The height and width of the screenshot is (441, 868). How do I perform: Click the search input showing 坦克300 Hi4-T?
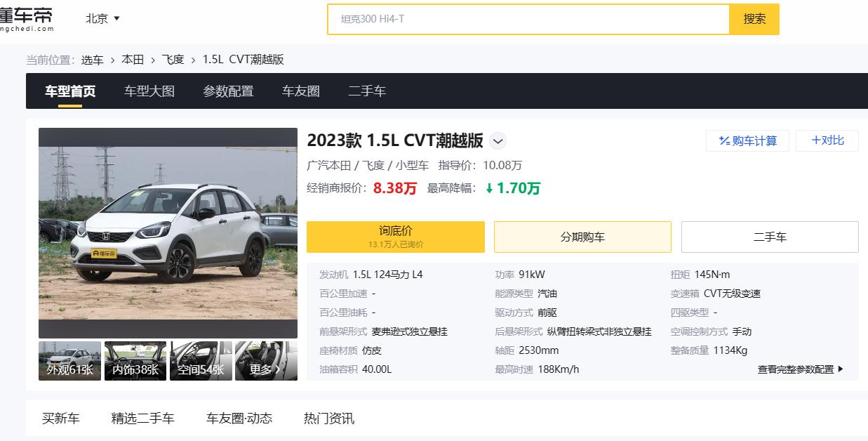(x=527, y=20)
